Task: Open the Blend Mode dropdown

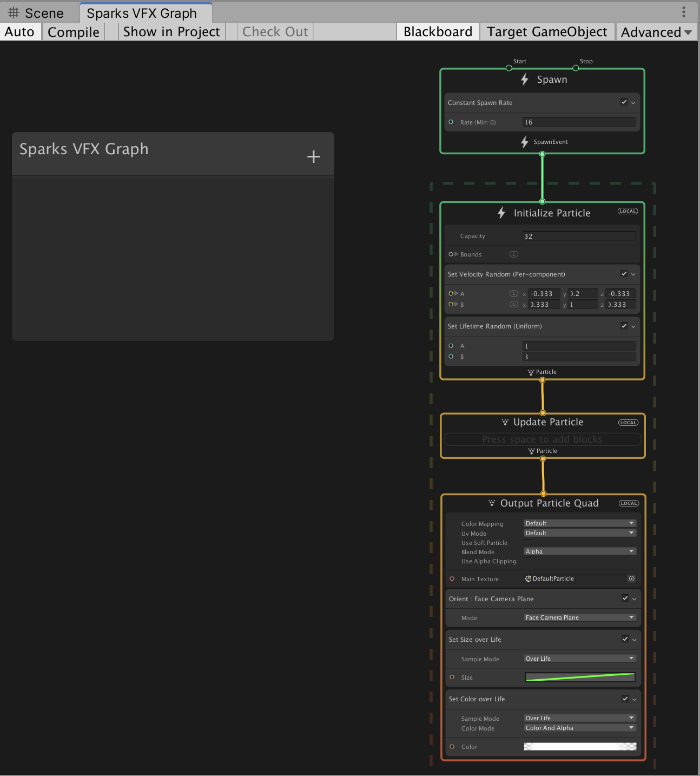Action: click(x=579, y=551)
